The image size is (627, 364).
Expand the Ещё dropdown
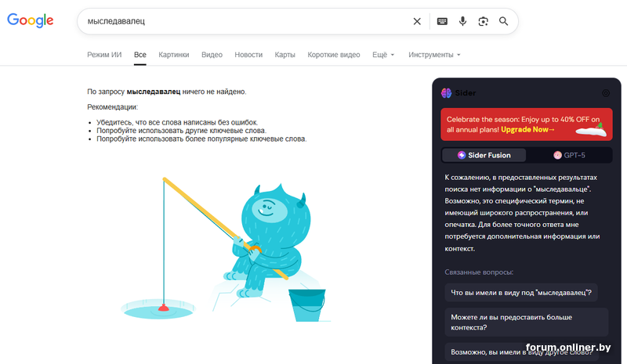click(x=383, y=55)
